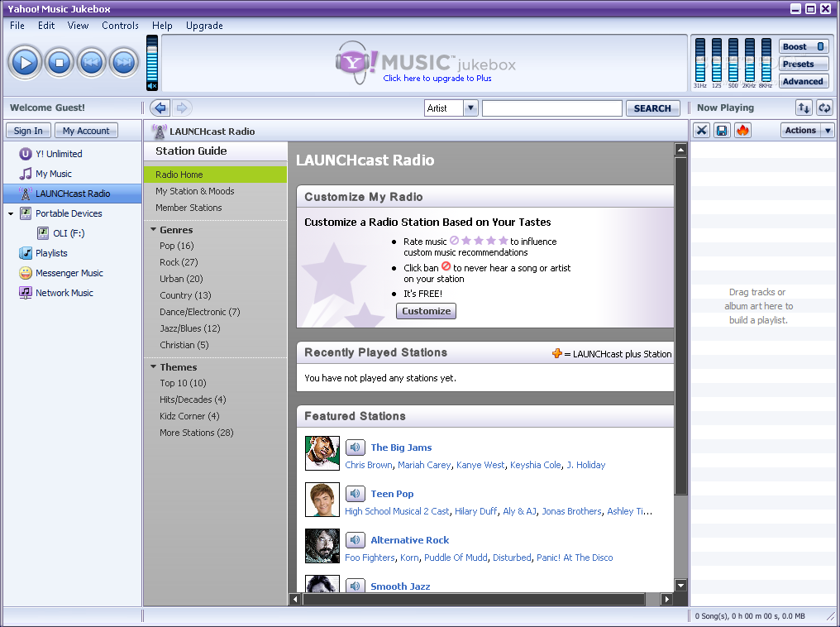
Task: Skip to the next track
Action: pyautogui.click(x=124, y=63)
